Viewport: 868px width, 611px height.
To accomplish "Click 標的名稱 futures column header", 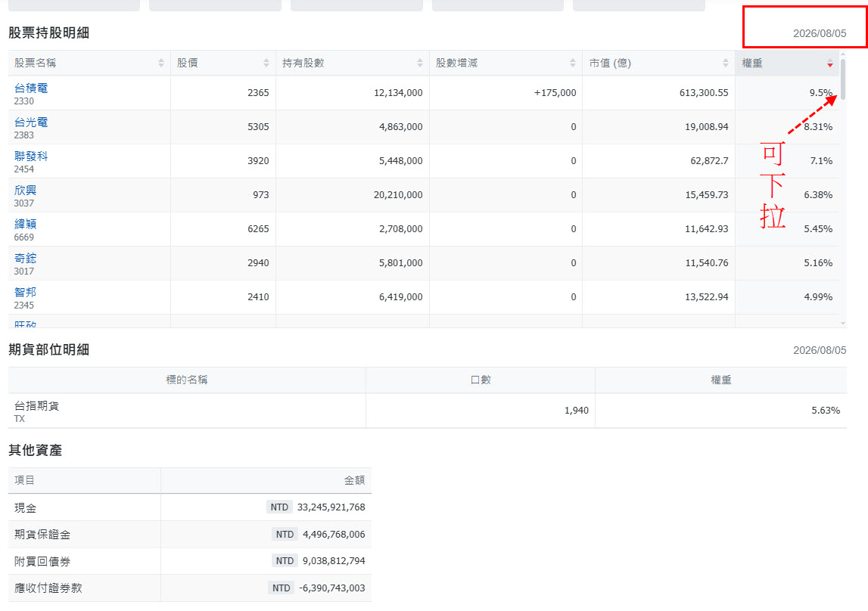I will [x=187, y=380].
